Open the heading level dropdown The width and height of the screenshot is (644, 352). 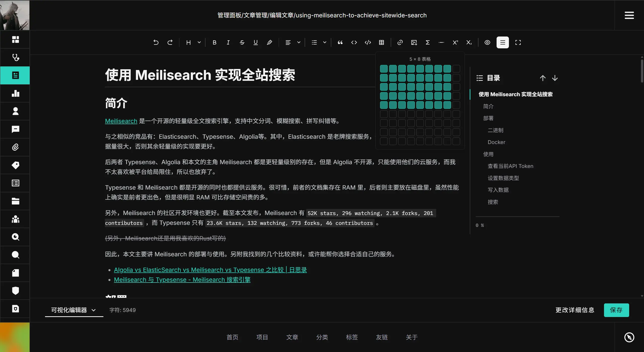199,42
